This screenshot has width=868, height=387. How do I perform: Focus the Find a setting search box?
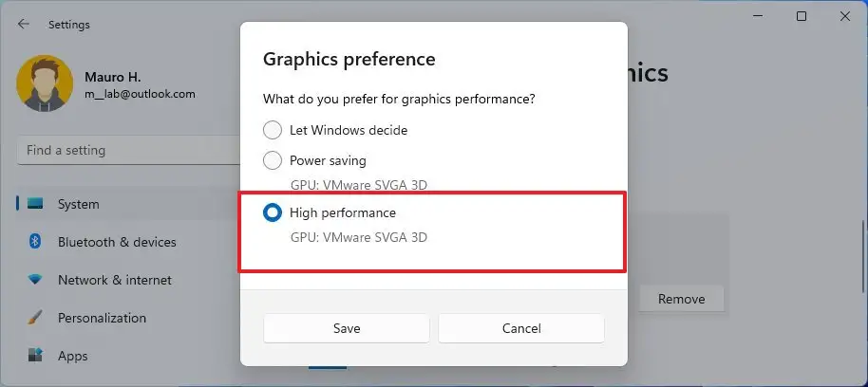129,151
